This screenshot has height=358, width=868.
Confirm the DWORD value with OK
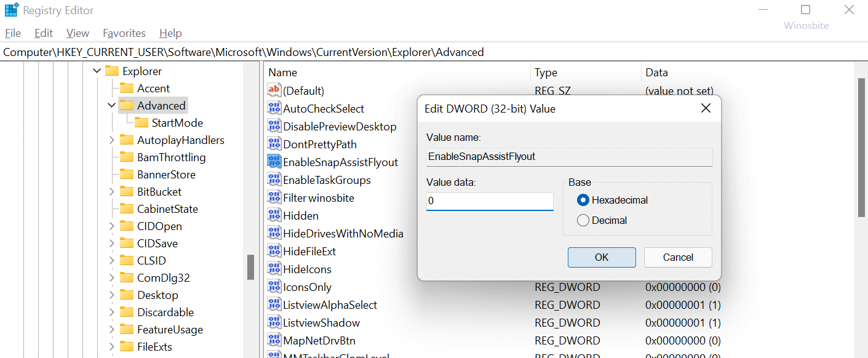point(601,257)
